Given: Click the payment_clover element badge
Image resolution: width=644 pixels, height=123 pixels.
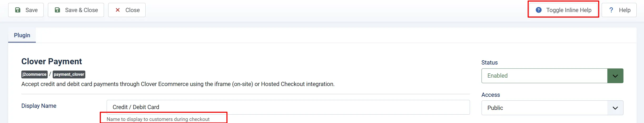Looking at the screenshot, I should click(69, 74).
